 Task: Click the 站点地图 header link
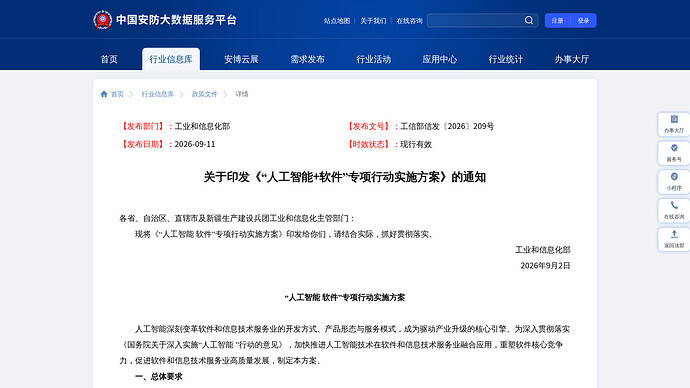(x=337, y=21)
